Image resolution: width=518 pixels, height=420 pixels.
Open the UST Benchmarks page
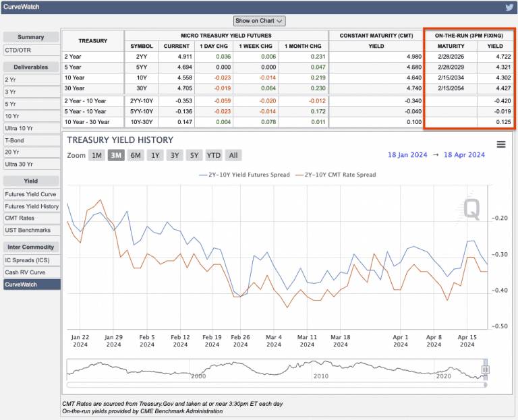(x=32, y=230)
